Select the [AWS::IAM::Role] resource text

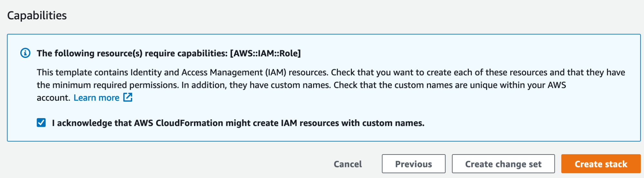point(265,53)
